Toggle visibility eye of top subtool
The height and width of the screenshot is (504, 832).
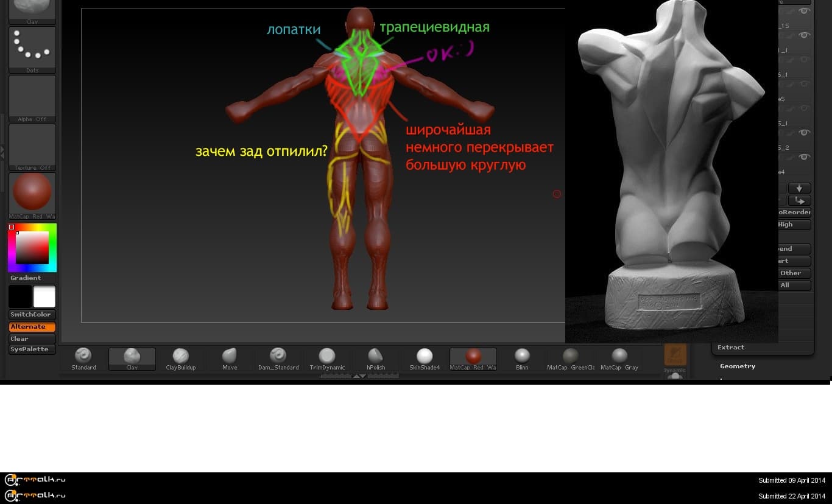(x=804, y=11)
